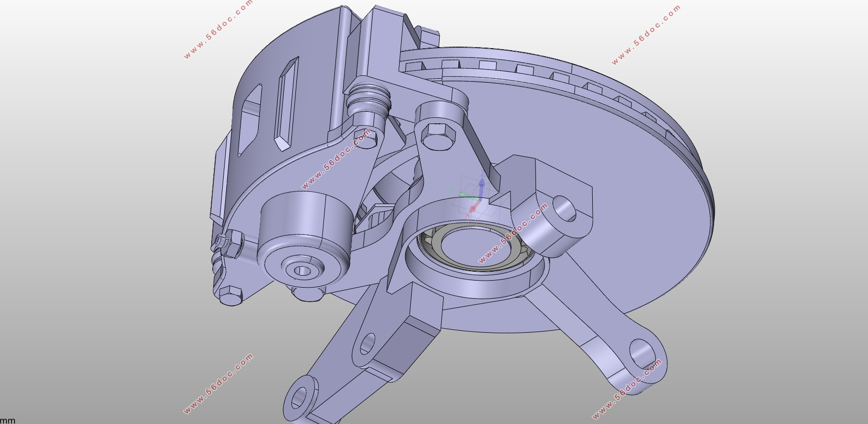The width and height of the screenshot is (868, 424).
Task: Select the round bore in the knuckle clamp boss
Action: [x=565, y=209]
